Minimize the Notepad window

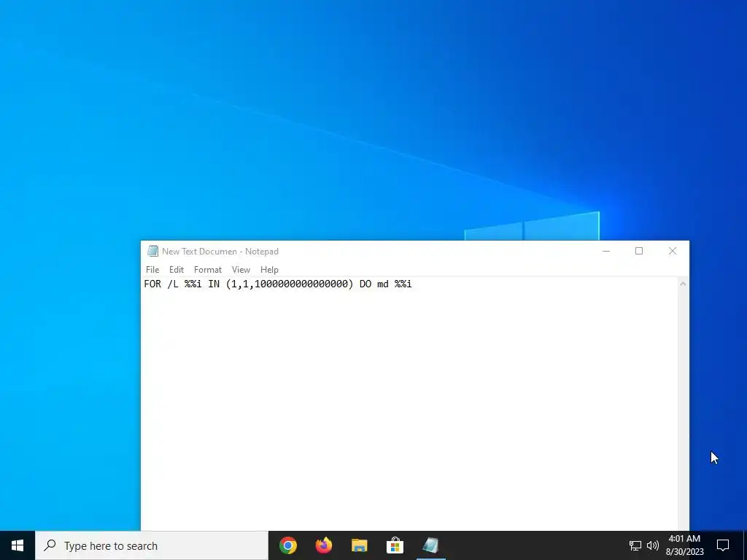(x=606, y=251)
